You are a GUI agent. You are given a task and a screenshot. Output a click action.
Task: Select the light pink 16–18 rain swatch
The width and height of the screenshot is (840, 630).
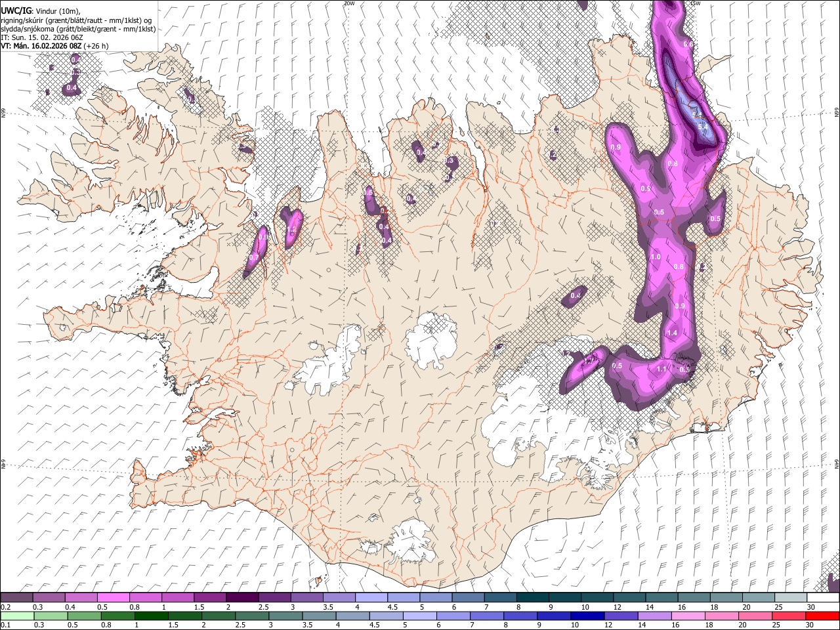[x=688, y=615]
